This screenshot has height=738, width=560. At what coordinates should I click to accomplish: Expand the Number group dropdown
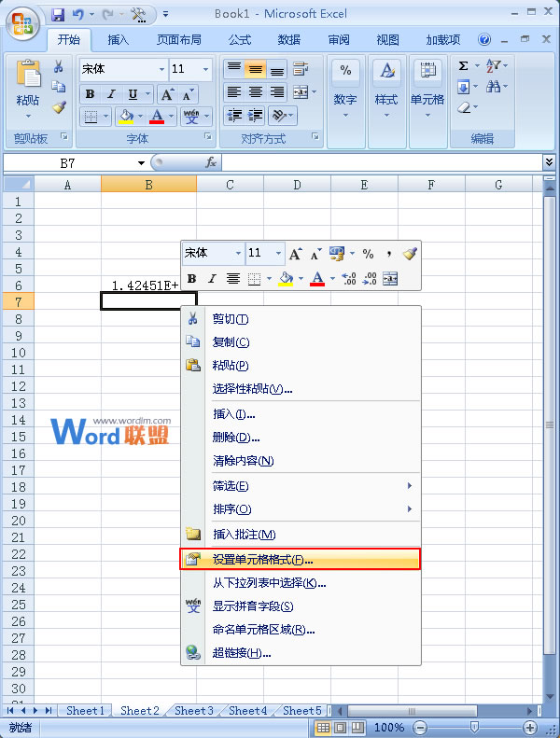(x=345, y=116)
